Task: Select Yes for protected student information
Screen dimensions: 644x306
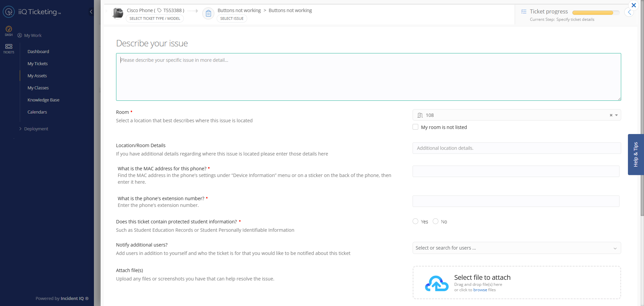Action: pos(415,221)
